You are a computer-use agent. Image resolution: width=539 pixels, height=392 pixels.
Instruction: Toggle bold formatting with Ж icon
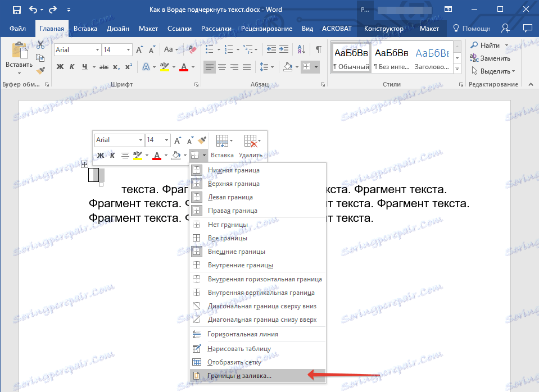[60, 66]
